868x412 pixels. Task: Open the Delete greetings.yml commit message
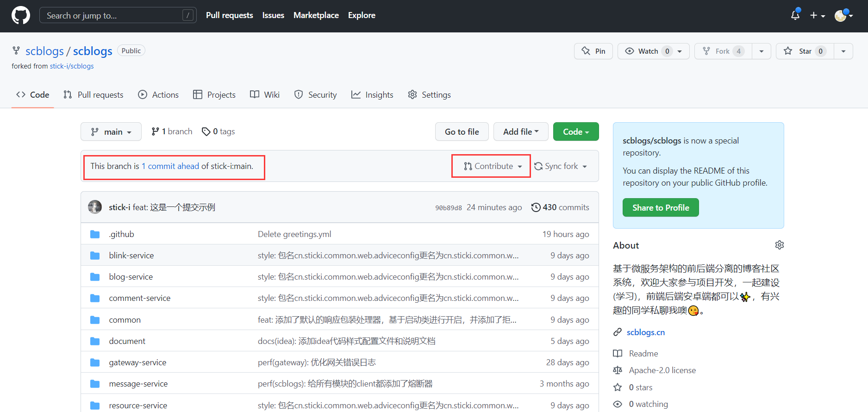294,234
